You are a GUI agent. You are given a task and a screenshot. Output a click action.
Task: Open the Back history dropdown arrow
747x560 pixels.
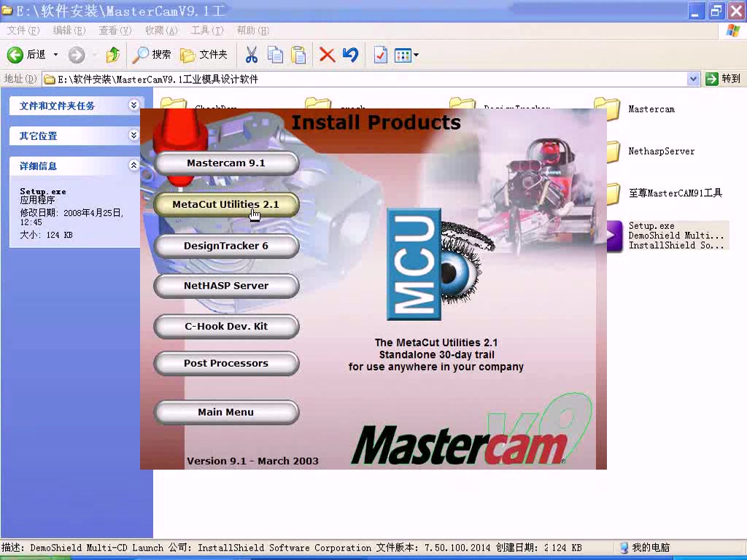[x=55, y=55]
